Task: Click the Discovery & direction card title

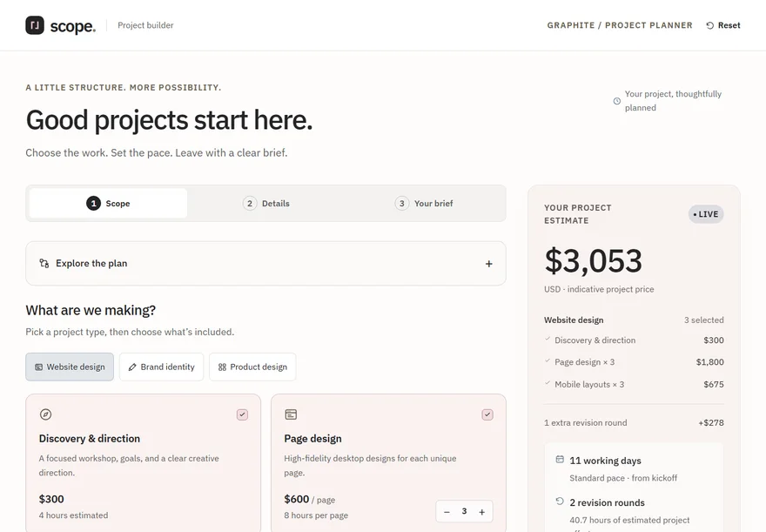Action: click(90, 439)
